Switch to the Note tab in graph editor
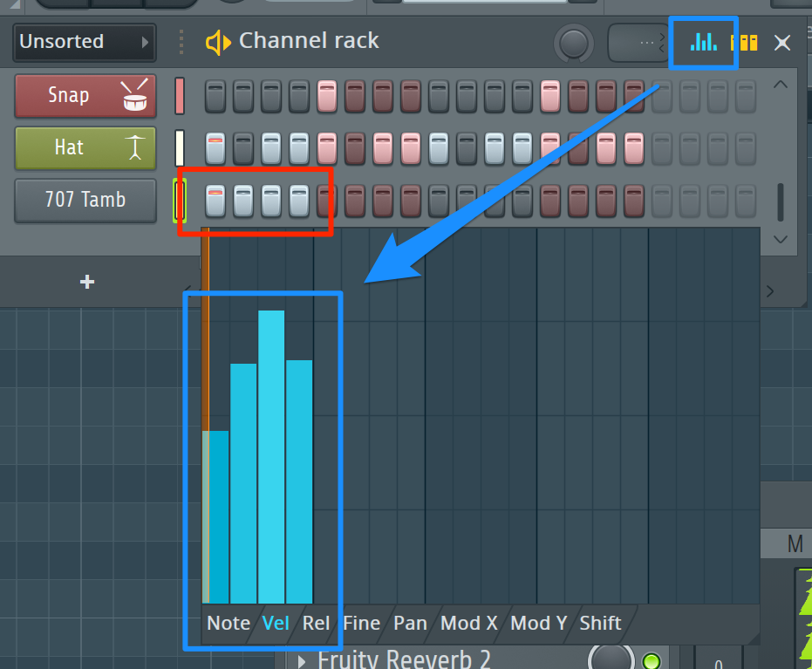This screenshot has height=669, width=812. click(229, 624)
